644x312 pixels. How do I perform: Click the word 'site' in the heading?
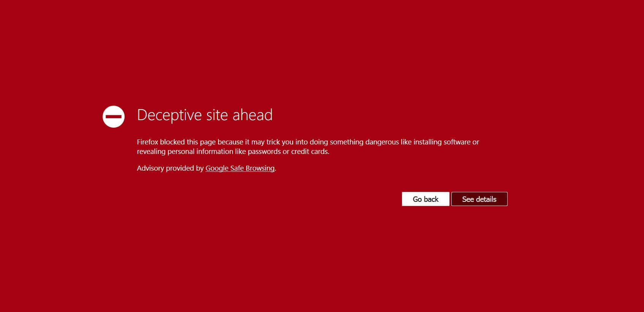click(x=217, y=115)
